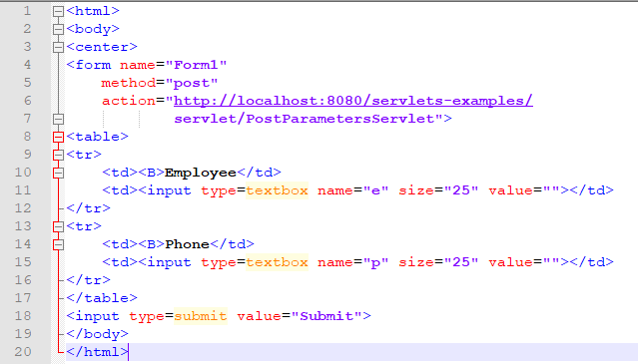Click the "Form1" attribute value
The width and height of the screenshot is (638, 364).
click(x=196, y=65)
